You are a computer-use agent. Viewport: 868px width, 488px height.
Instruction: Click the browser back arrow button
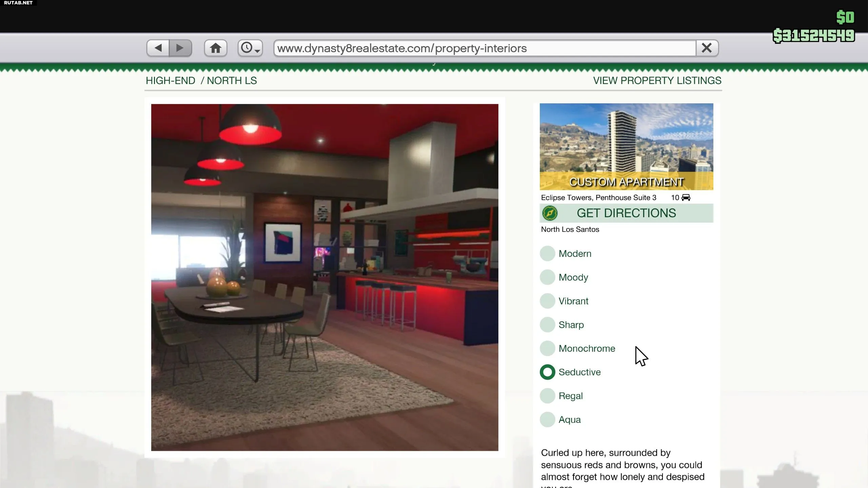pyautogui.click(x=158, y=48)
